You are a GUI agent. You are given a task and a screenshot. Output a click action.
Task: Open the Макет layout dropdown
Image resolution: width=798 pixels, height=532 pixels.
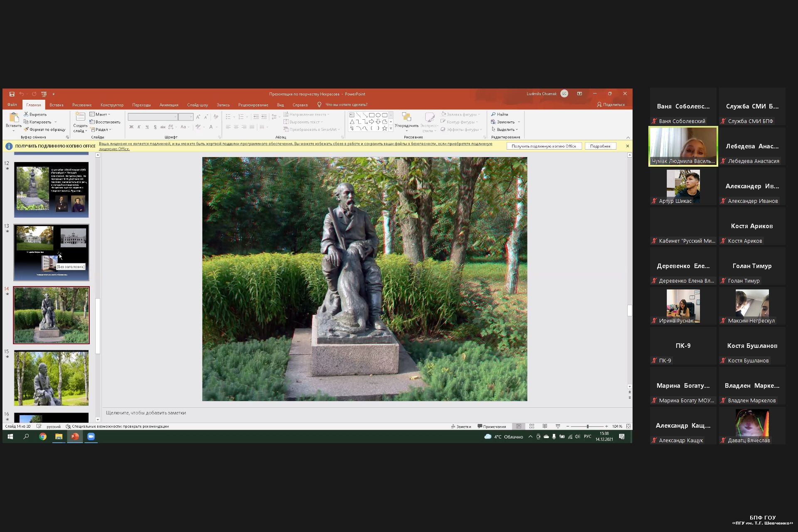[x=100, y=114]
